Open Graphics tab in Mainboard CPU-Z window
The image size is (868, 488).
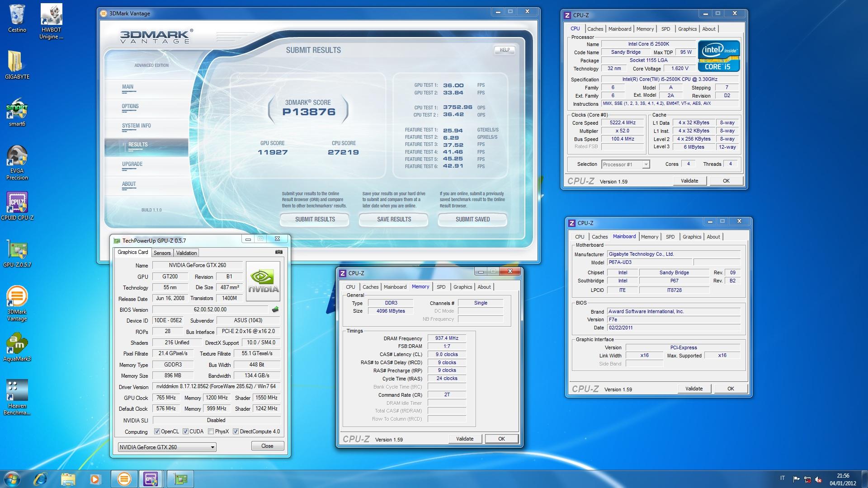(x=692, y=237)
